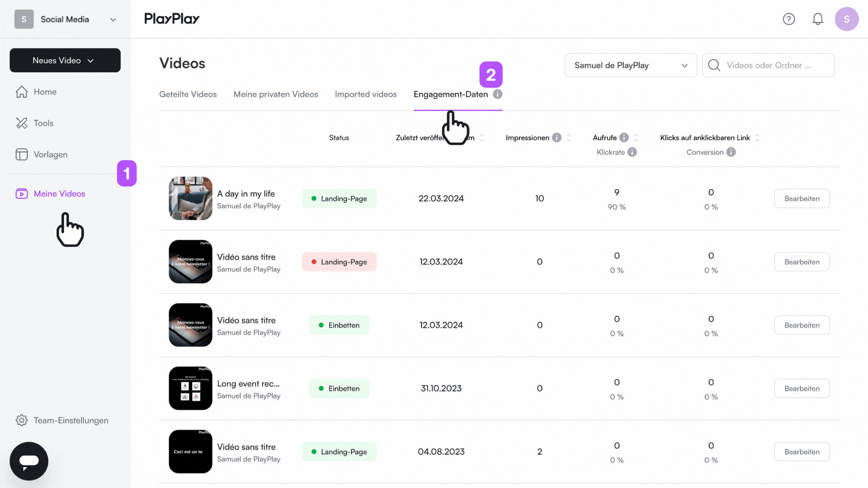Sort by Zuletzt veröffentlicht date arrows
The width and height of the screenshot is (868, 488).
482,137
